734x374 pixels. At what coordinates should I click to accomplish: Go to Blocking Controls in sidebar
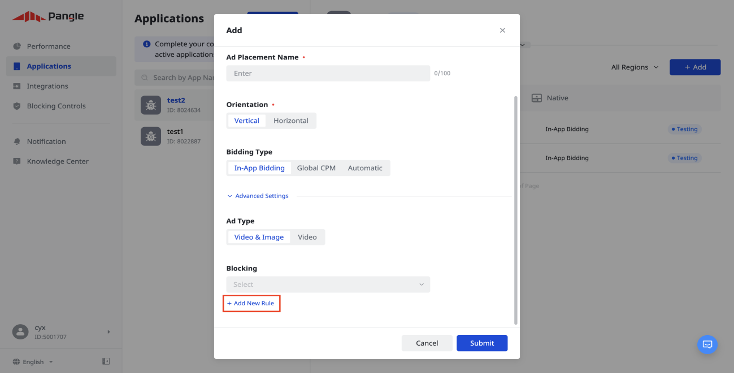56,106
